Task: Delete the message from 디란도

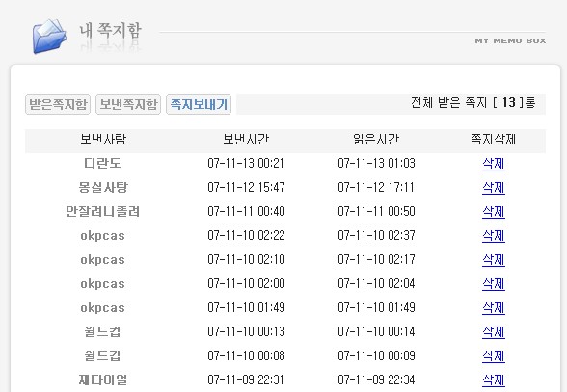Action: [x=494, y=164]
